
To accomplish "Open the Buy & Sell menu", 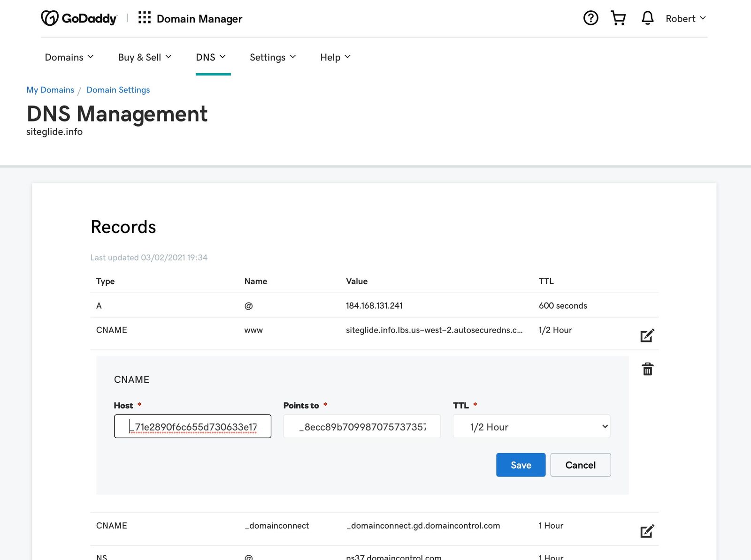I will 145,57.
